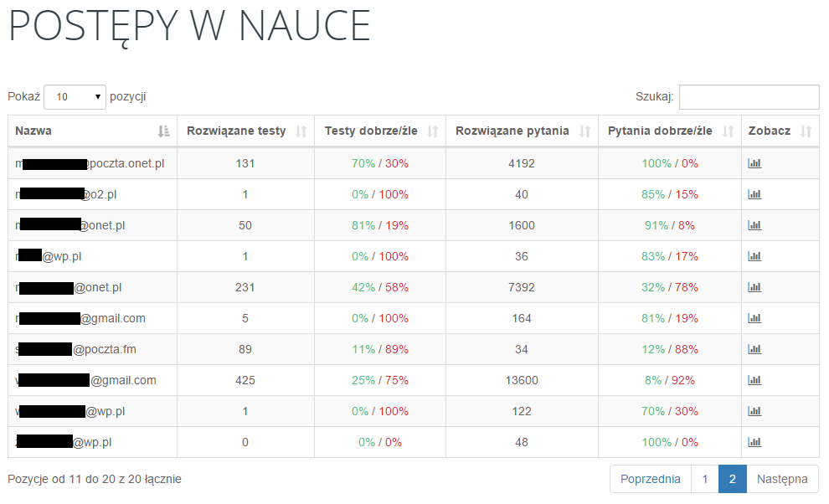Image resolution: width=829 pixels, height=504 pixels.
Task: Sort by Rozwiązane pytania column
Action: (x=521, y=131)
